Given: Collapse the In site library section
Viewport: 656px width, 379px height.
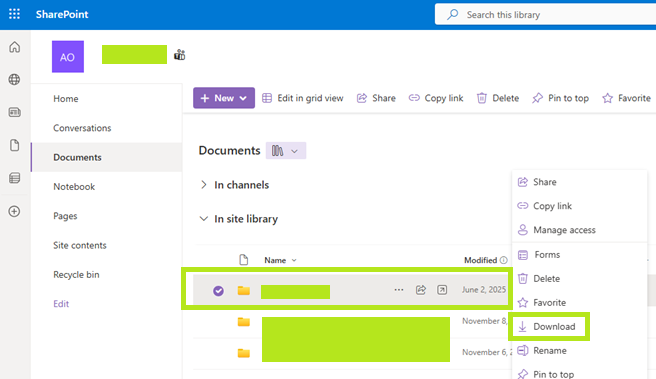Looking at the screenshot, I should coord(204,218).
